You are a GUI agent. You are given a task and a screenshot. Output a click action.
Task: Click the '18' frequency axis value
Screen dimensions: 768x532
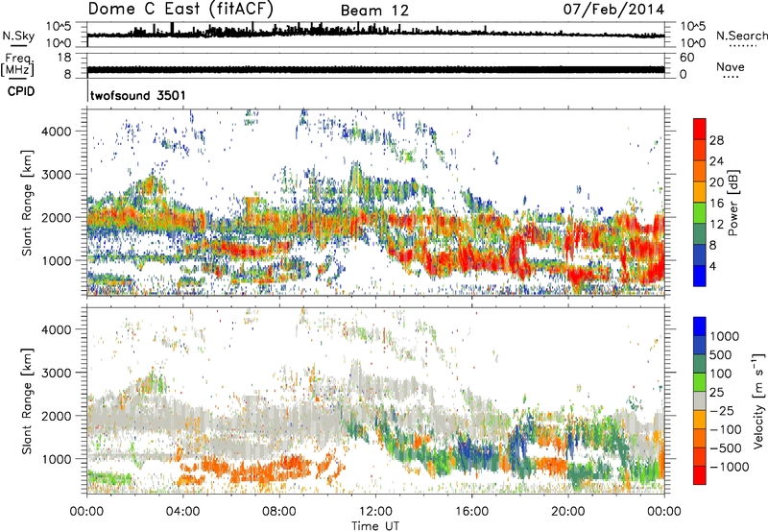(64, 58)
